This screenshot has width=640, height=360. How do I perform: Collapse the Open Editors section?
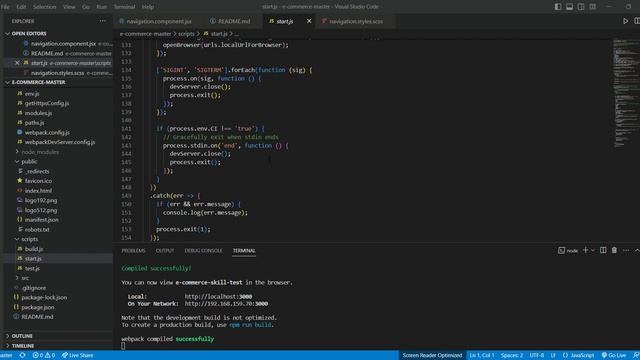pyautogui.click(x=29, y=33)
